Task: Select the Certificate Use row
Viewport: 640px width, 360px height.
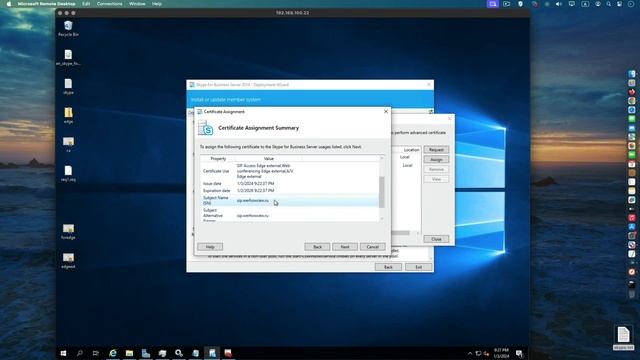Action: [x=289, y=171]
